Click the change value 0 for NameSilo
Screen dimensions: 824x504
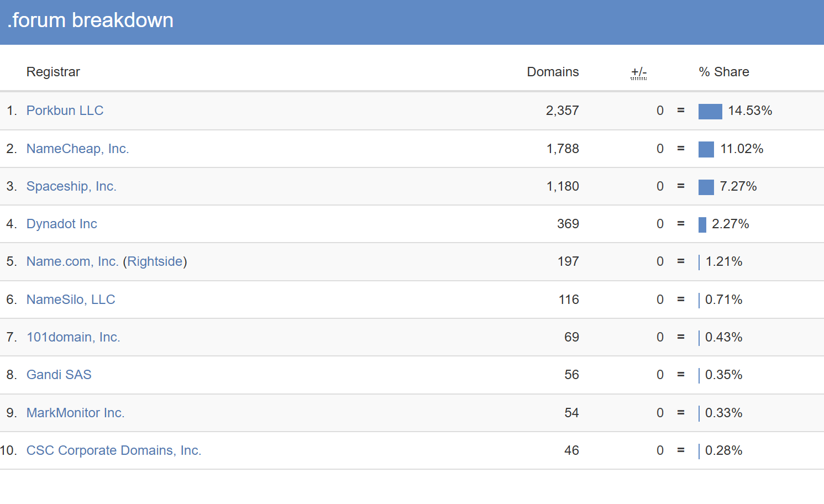(660, 300)
